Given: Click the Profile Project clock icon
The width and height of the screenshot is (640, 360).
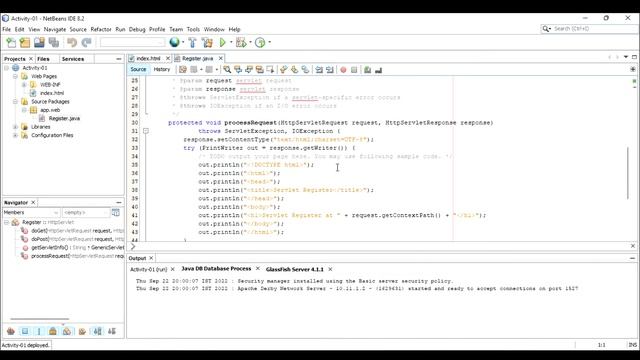Looking at the screenshot, I should point(260,42).
